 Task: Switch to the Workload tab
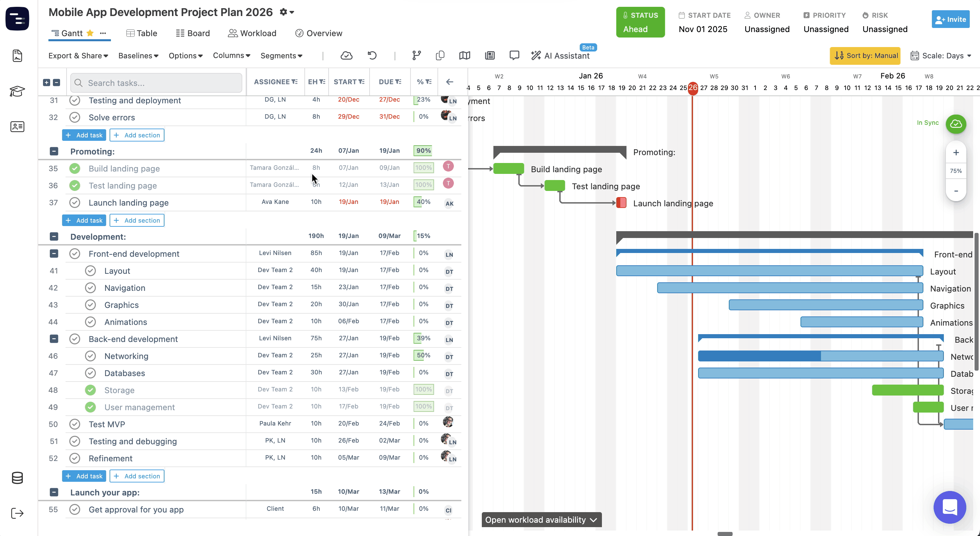(x=252, y=33)
